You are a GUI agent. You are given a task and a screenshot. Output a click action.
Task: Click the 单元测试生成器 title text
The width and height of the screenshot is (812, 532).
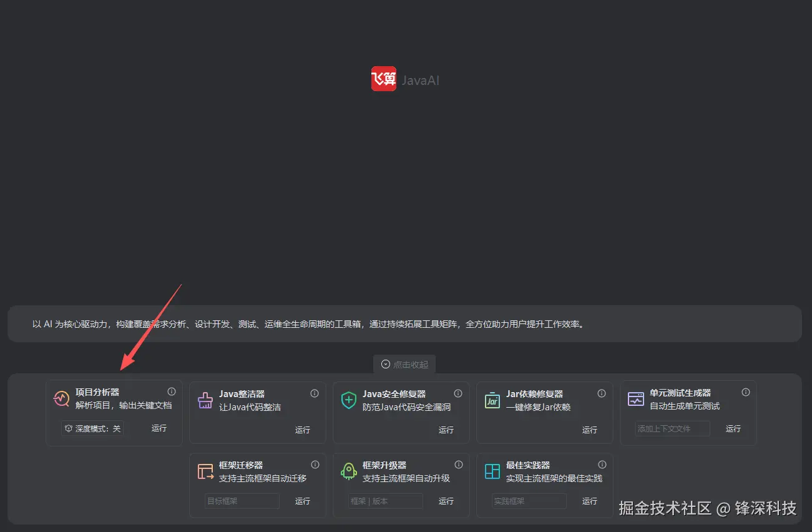pyautogui.click(x=680, y=393)
